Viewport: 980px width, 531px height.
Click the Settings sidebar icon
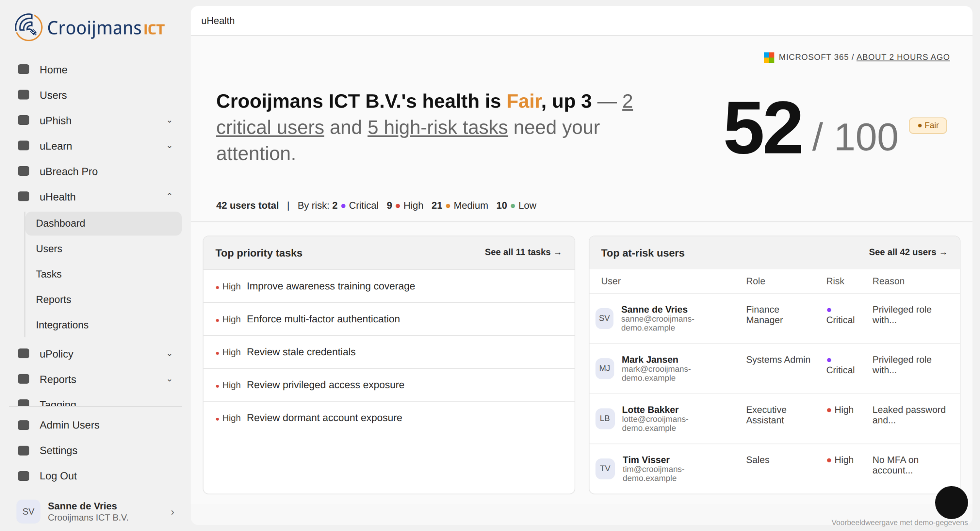(x=24, y=450)
